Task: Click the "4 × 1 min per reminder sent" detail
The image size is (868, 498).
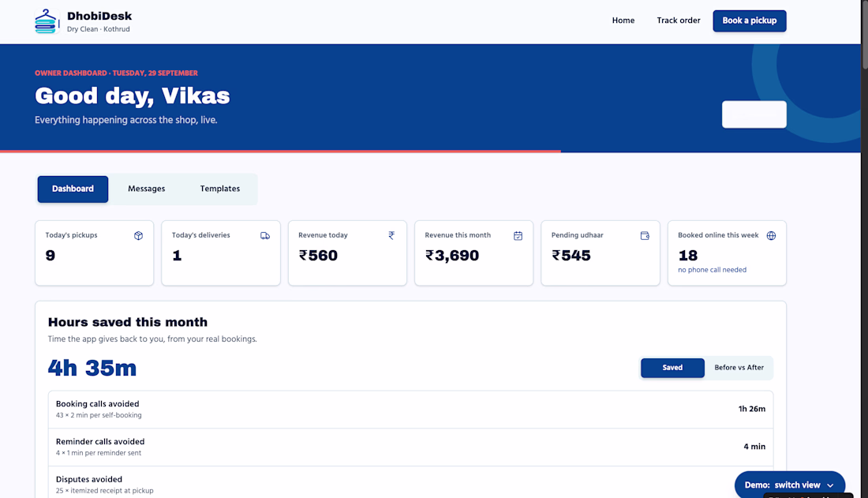Action: (99, 453)
